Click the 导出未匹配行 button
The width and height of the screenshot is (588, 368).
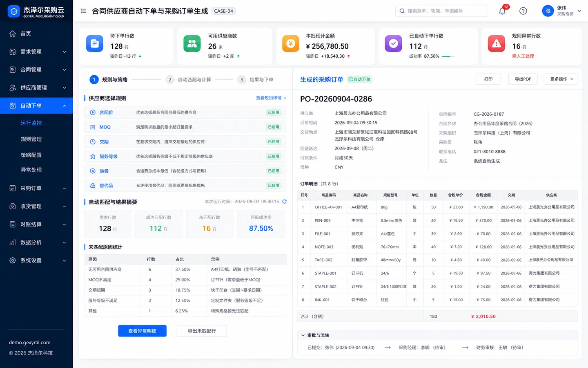point(202,331)
